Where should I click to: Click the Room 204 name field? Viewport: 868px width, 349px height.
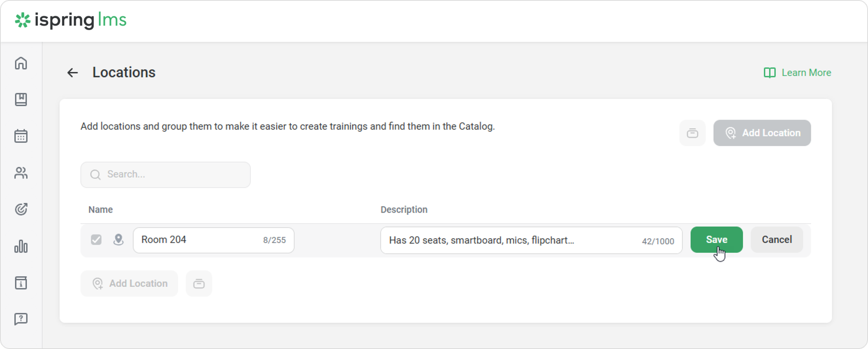tap(199, 240)
